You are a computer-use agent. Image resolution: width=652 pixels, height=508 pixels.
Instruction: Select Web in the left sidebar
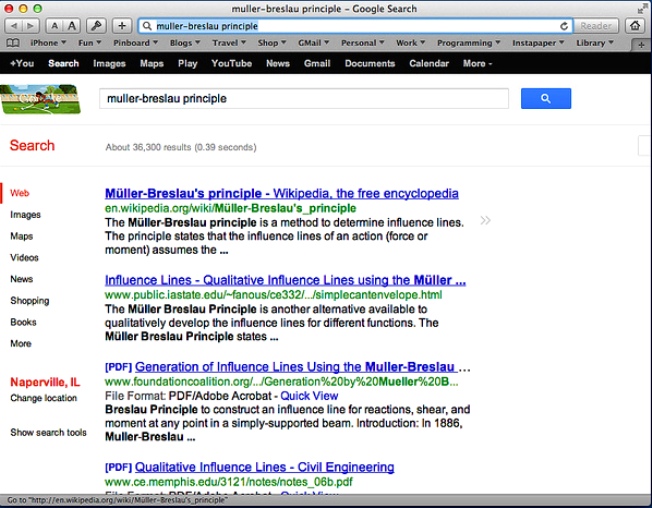(20, 193)
